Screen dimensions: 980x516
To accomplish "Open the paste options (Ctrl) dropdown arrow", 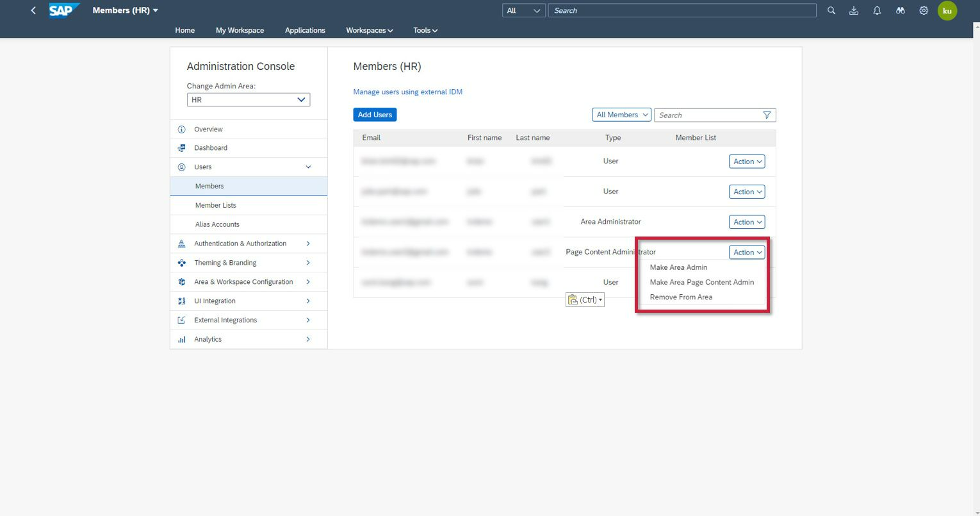I will (600, 300).
